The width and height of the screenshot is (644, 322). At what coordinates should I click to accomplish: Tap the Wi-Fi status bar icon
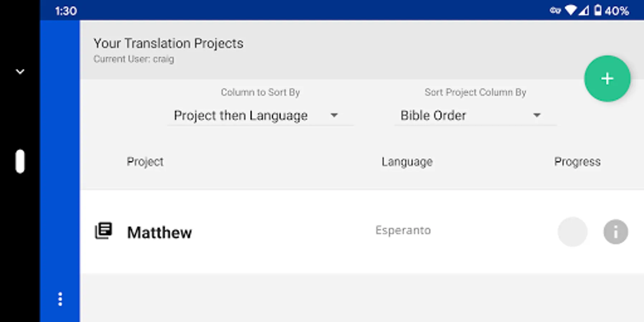pyautogui.click(x=570, y=10)
